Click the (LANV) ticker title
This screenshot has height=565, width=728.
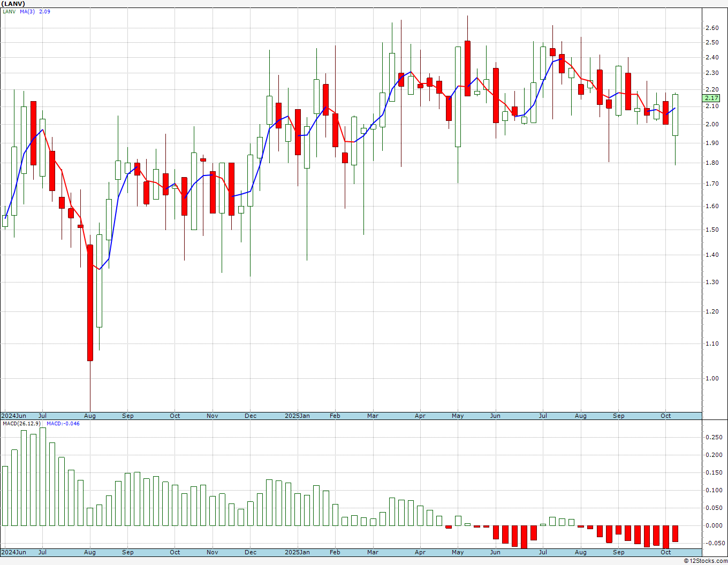[13, 4]
